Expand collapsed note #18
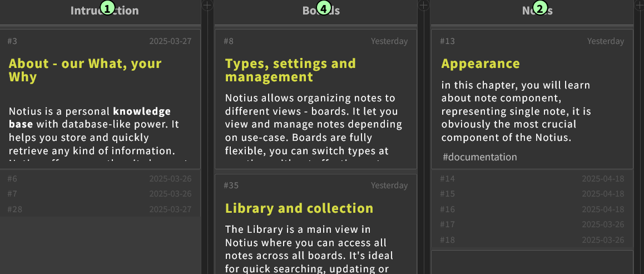644x274 pixels. 532,239
